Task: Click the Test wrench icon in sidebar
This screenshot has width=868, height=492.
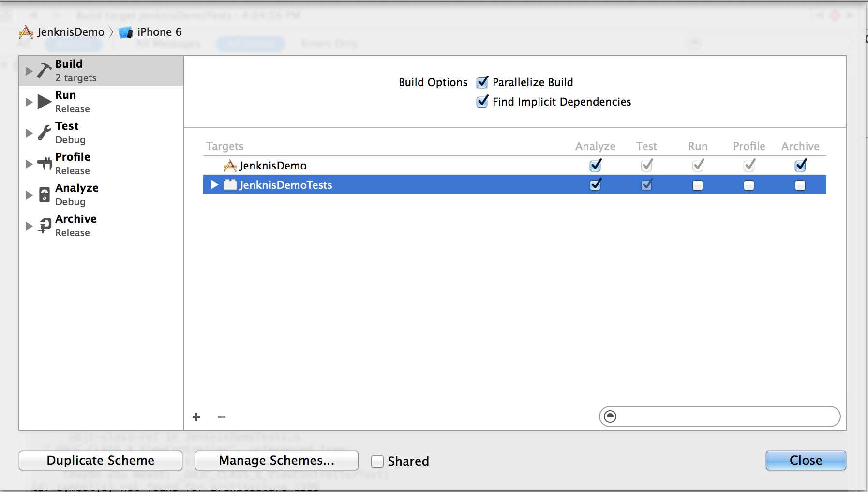Action: click(44, 133)
